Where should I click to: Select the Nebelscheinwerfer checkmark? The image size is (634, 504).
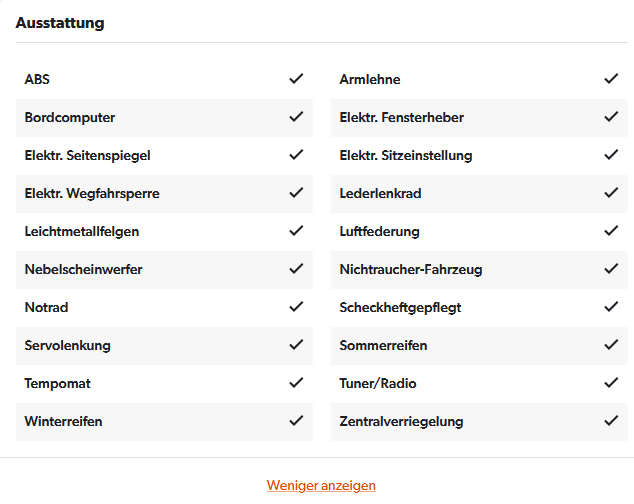[296, 269]
